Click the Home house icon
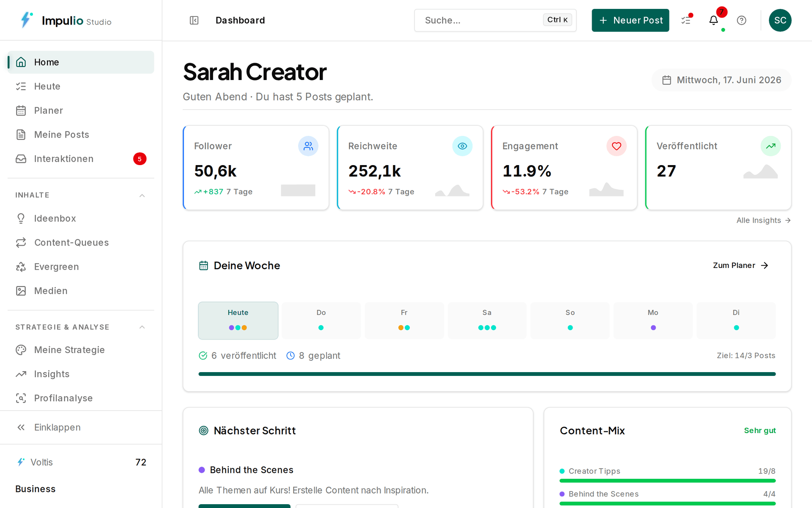Image resolution: width=812 pixels, height=508 pixels. coord(21,62)
